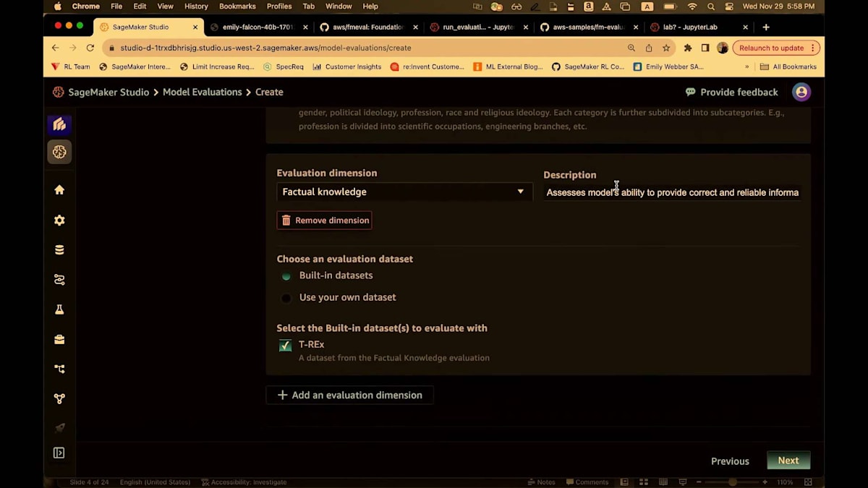Open the gear settings icon in sidebar
The width and height of the screenshot is (868, 488).
tap(59, 221)
